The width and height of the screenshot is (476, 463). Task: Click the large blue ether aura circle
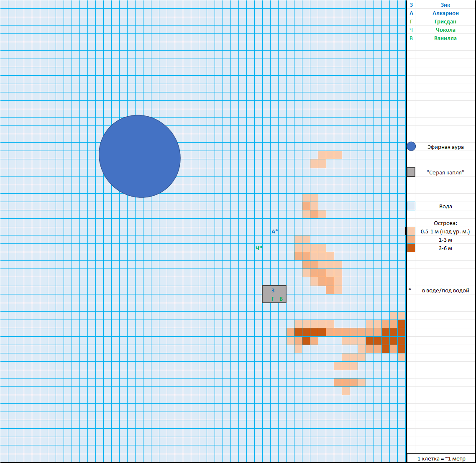(140, 156)
